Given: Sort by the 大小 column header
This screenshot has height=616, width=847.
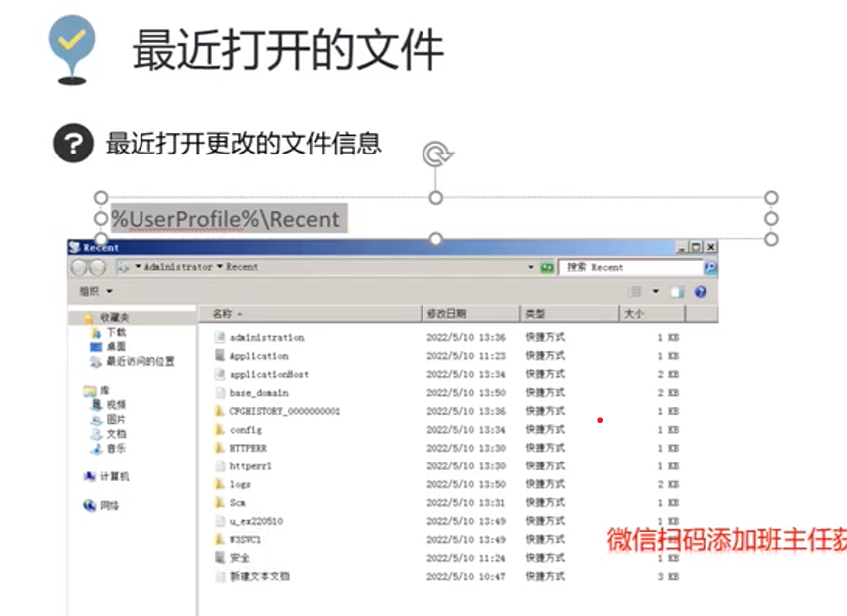Looking at the screenshot, I should [652, 314].
